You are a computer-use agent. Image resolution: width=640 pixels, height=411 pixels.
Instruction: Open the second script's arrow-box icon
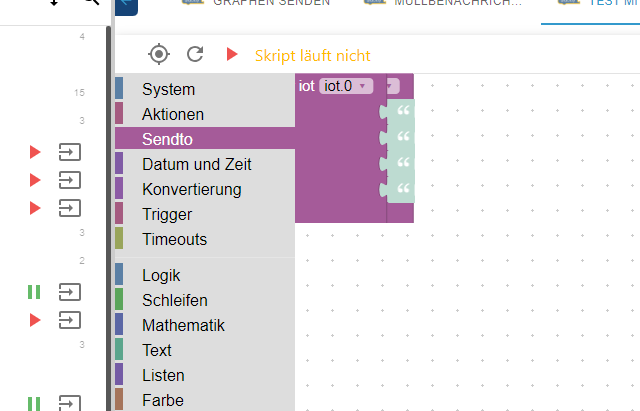click(70, 180)
